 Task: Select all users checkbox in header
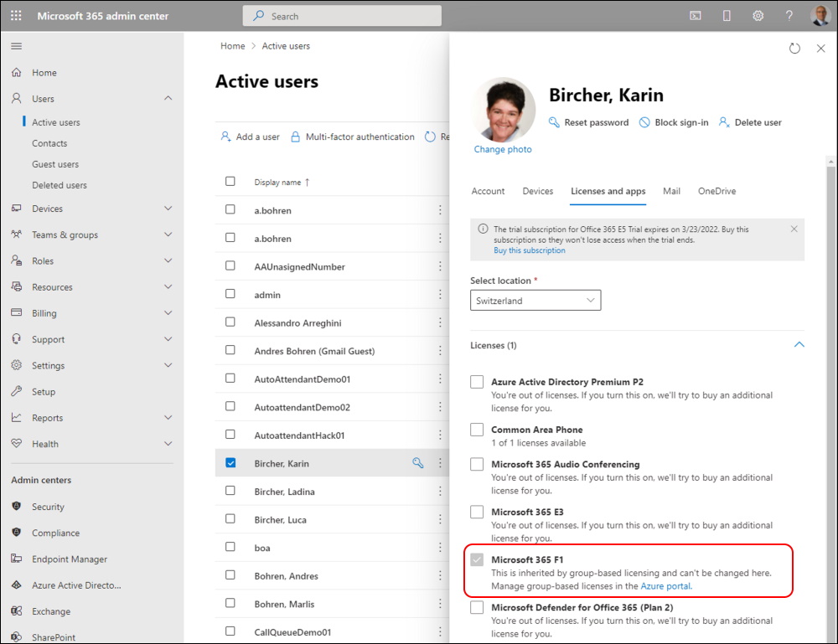click(x=230, y=181)
